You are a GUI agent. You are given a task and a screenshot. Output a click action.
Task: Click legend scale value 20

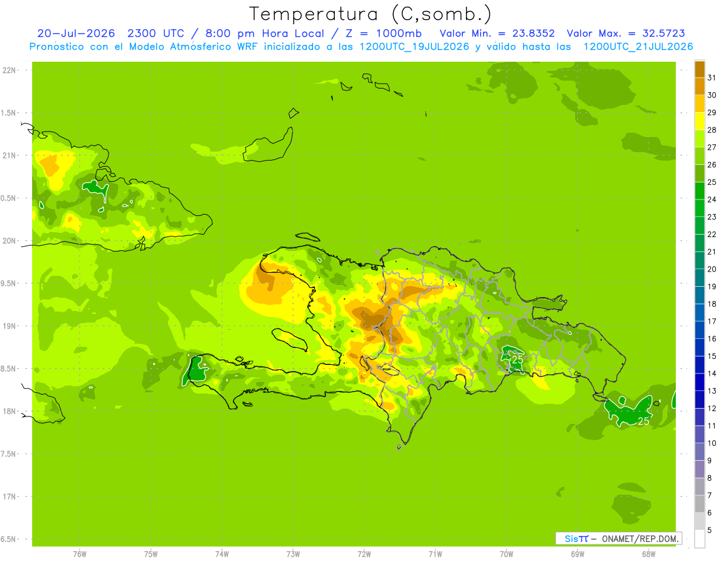coord(712,269)
